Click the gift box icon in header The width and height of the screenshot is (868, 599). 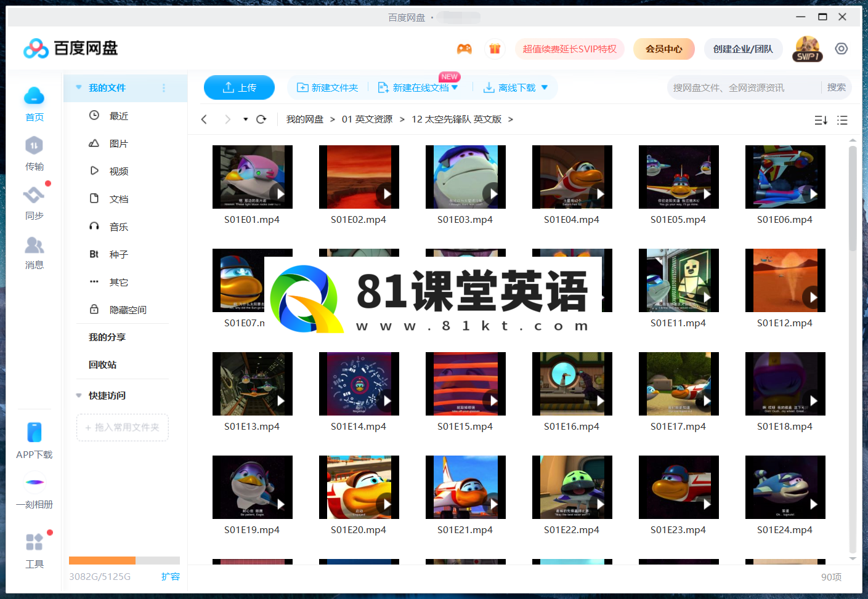(495, 49)
